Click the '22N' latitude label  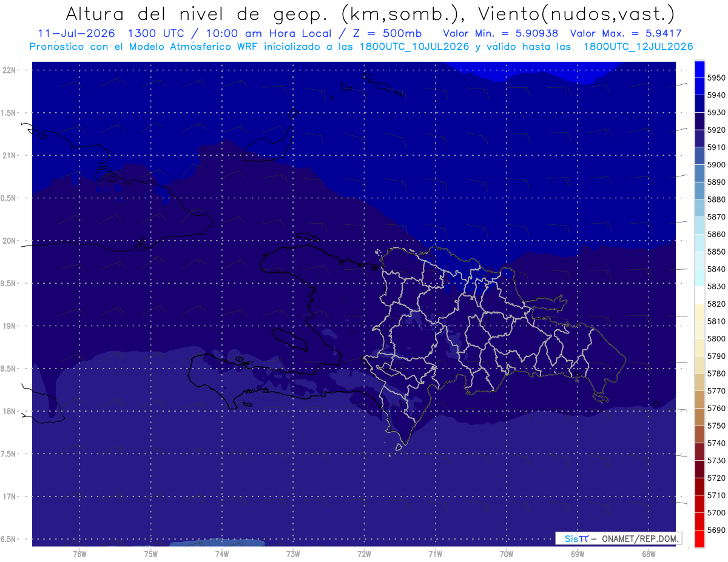9,70
